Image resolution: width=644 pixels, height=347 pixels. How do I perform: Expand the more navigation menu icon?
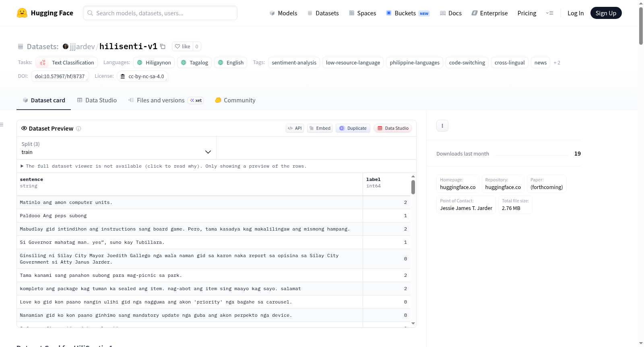pyautogui.click(x=549, y=13)
